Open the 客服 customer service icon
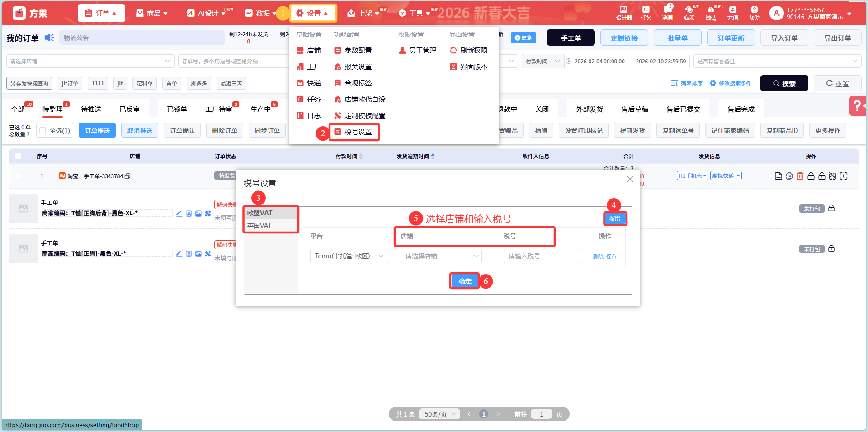Screen dimensions: 868x432 click(689, 13)
